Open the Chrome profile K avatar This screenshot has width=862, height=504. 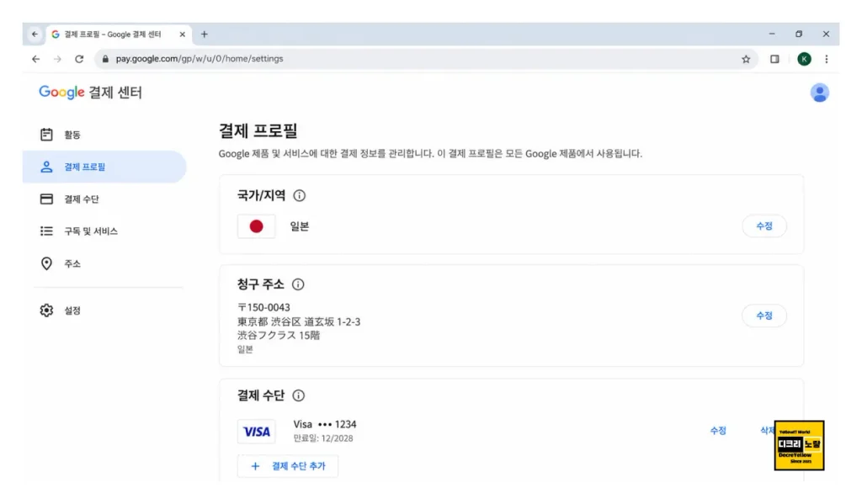[x=804, y=59]
